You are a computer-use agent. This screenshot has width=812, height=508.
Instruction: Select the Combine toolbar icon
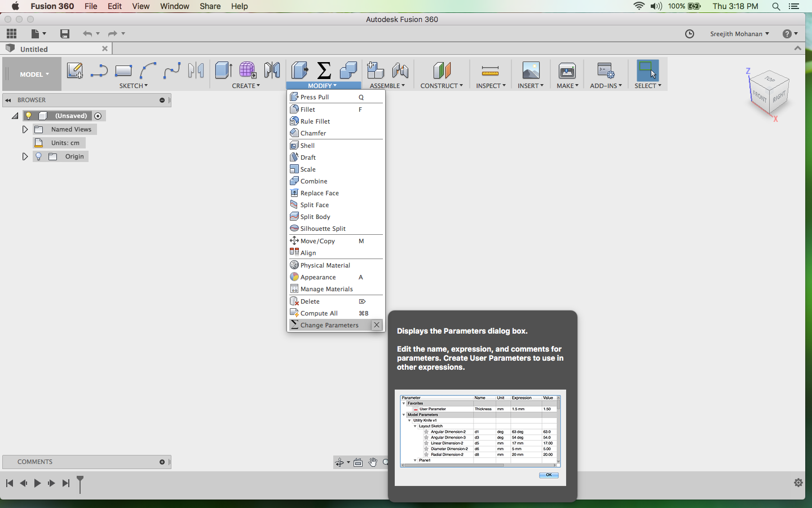coord(348,71)
